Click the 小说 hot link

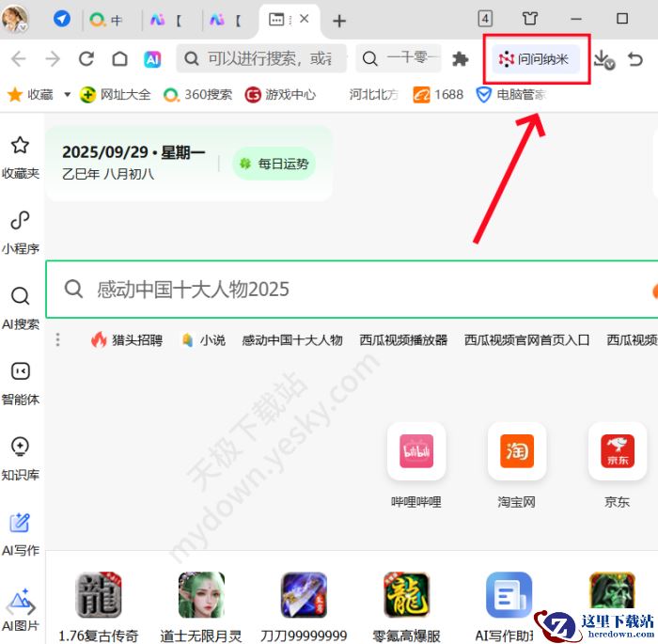[204, 339]
